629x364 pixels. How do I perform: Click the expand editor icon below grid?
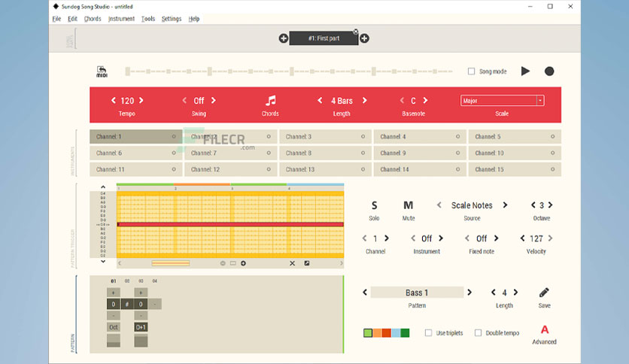point(307,263)
